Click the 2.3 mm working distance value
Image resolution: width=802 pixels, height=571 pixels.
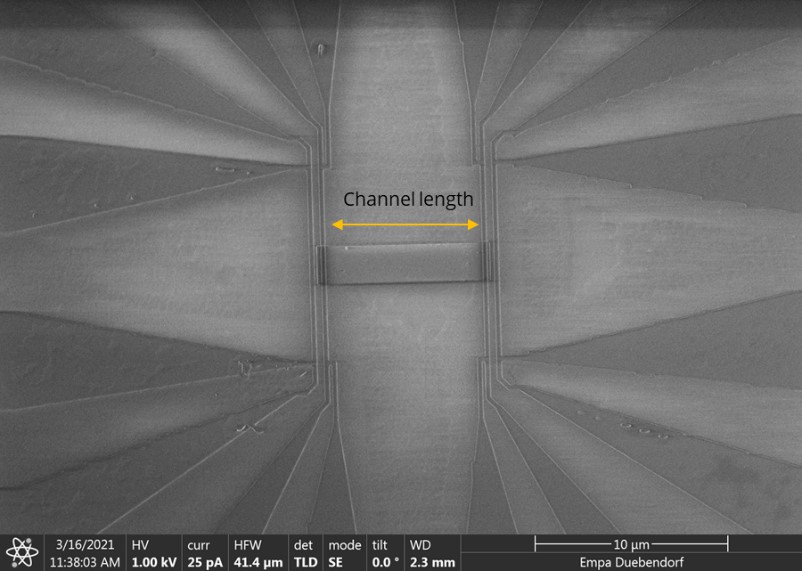pyautogui.click(x=432, y=562)
